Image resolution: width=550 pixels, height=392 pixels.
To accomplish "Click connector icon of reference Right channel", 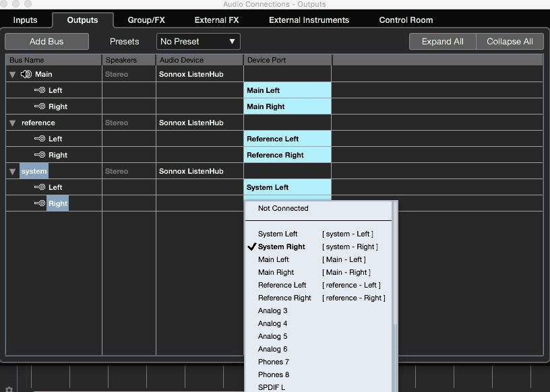I will (x=40, y=155).
